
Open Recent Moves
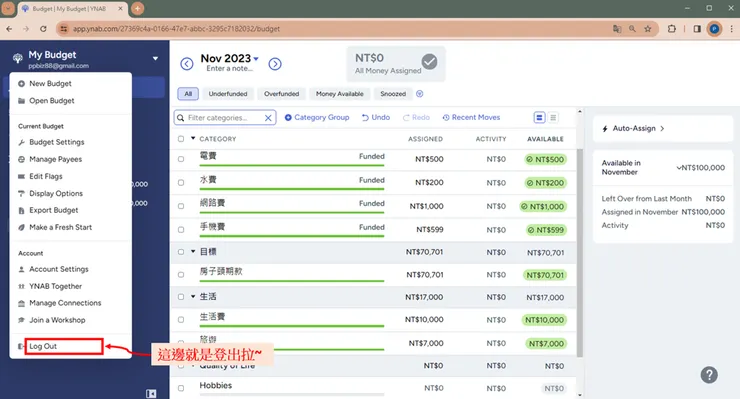click(x=471, y=118)
